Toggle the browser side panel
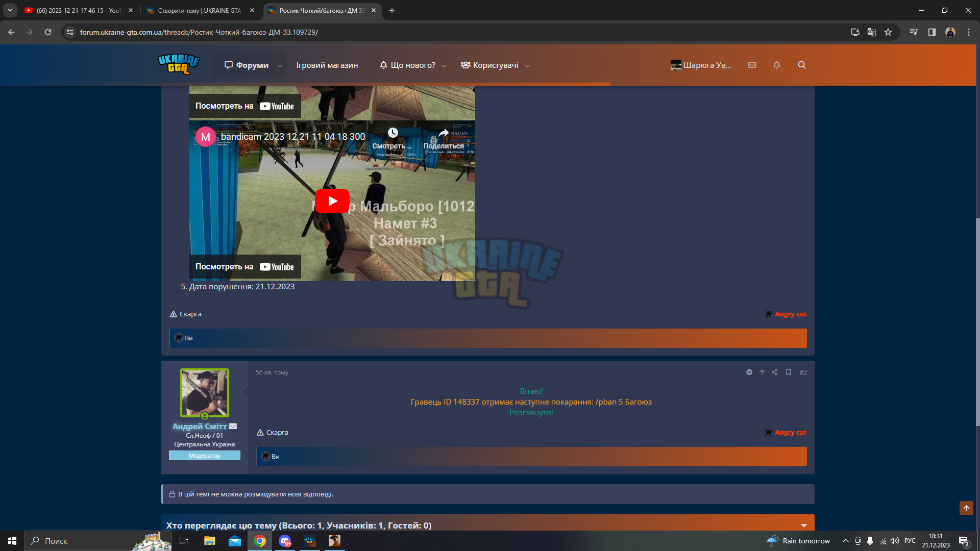 tap(932, 32)
